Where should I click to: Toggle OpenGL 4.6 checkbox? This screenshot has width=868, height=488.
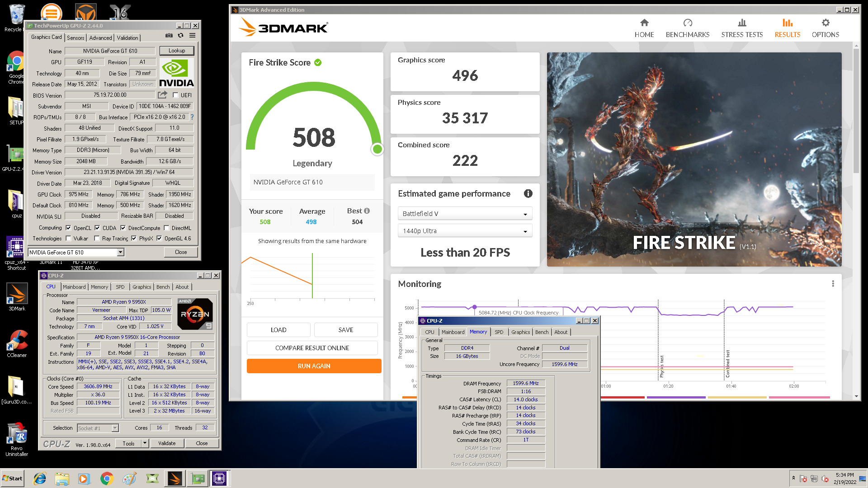[159, 239]
